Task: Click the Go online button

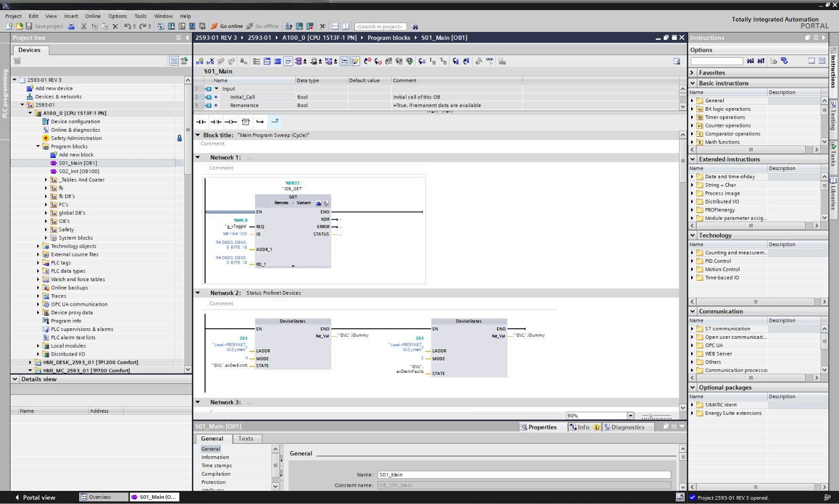Action: pos(227,26)
